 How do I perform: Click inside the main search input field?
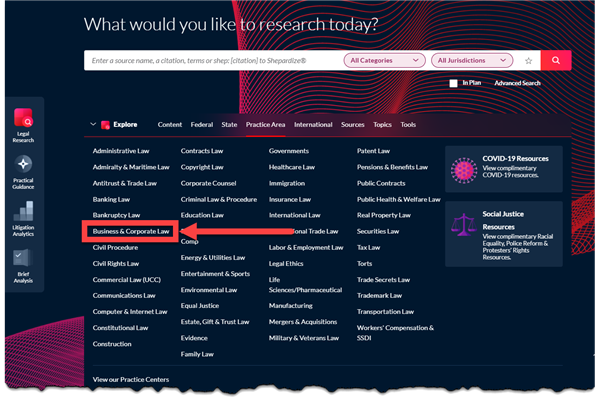pos(214,60)
